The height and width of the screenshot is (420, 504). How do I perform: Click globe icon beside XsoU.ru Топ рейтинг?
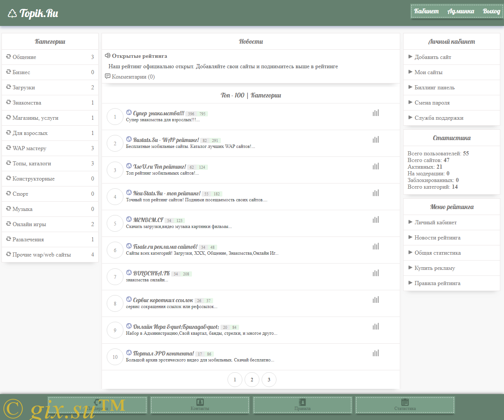click(129, 166)
